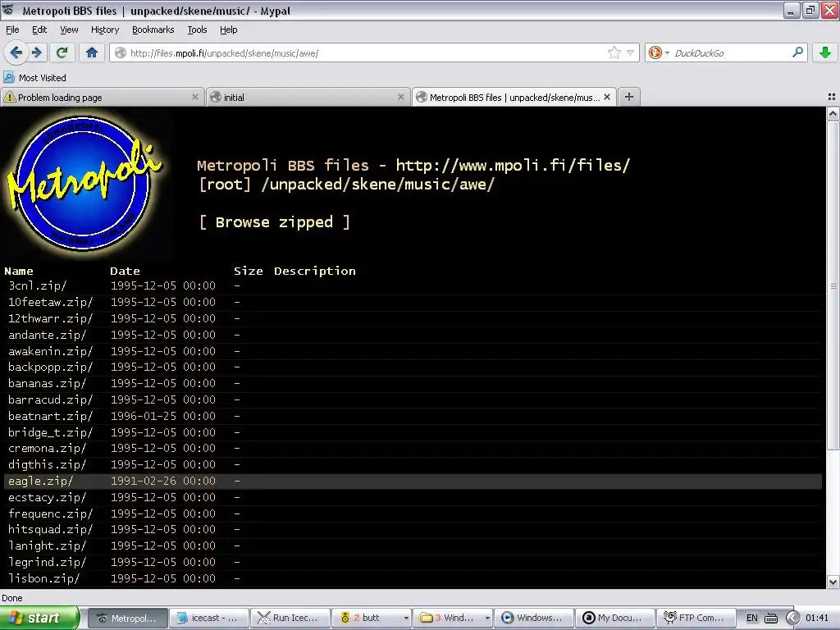Sort listing by Size column header

(248, 271)
